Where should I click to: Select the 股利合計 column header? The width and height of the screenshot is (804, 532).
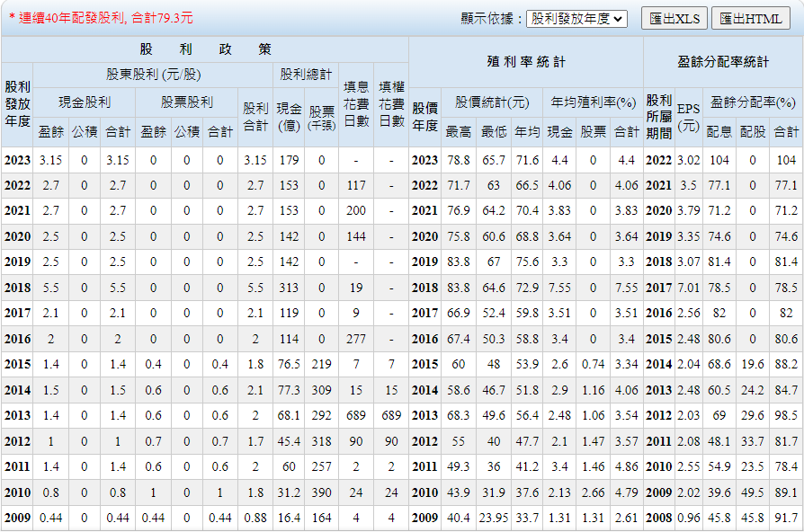255,116
